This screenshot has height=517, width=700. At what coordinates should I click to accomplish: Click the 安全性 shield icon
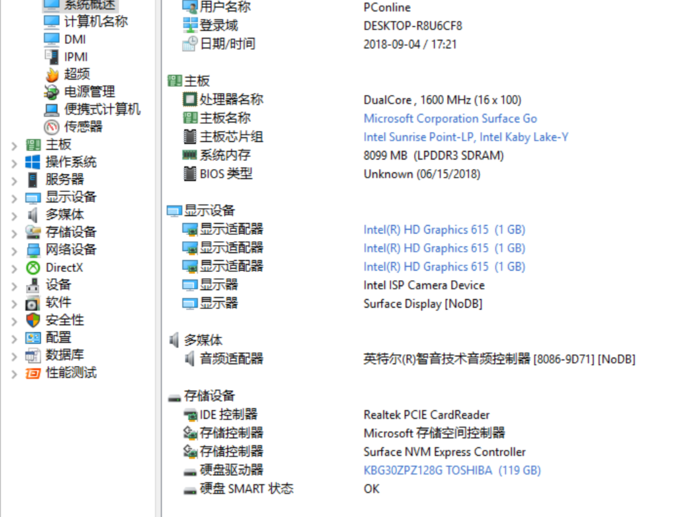point(33,320)
